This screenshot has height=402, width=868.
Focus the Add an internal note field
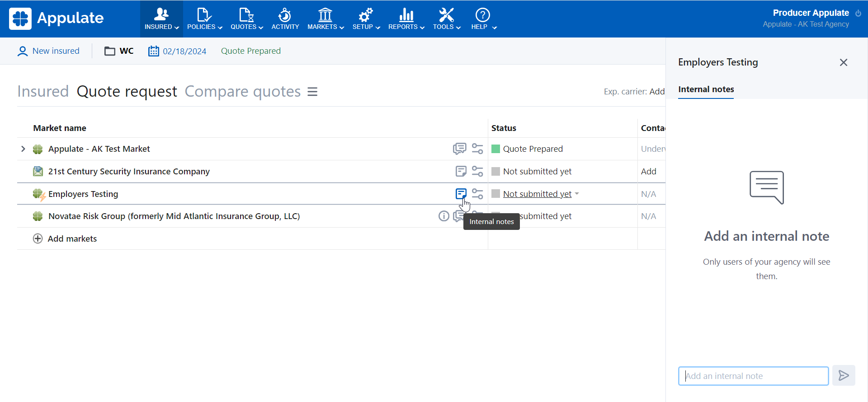[x=753, y=376]
